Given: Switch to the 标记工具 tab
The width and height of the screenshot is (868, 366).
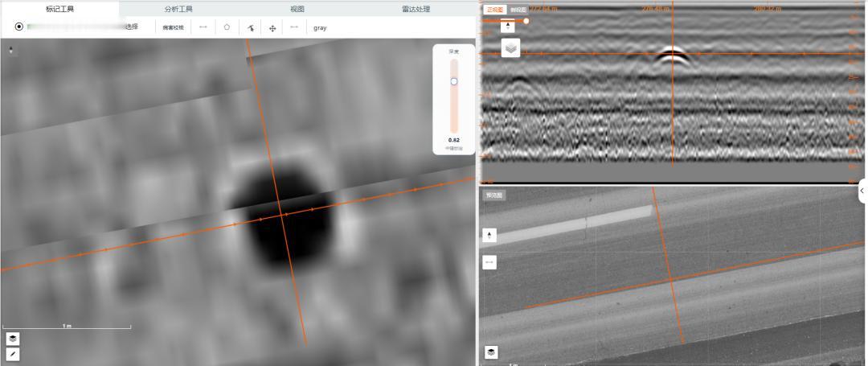Looking at the screenshot, I should pyautogui.click(x=59, y=9).
